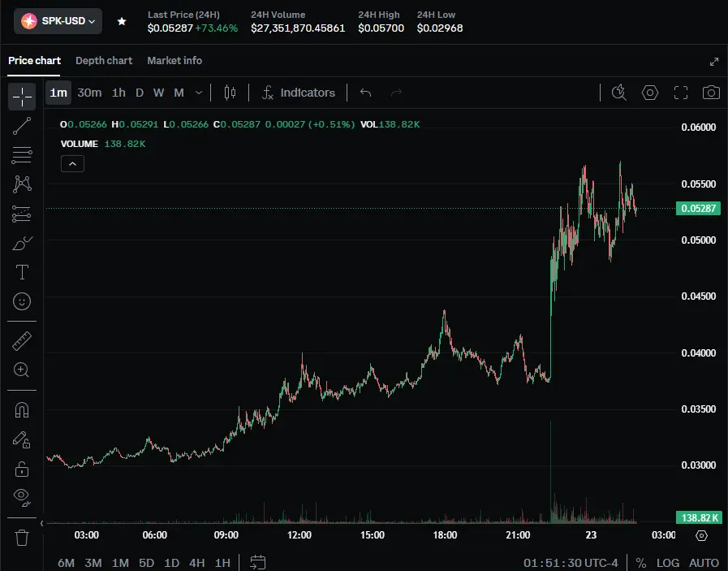Toggle lock all drawing tools
The image size is (728, 571).
coord(22,469)
